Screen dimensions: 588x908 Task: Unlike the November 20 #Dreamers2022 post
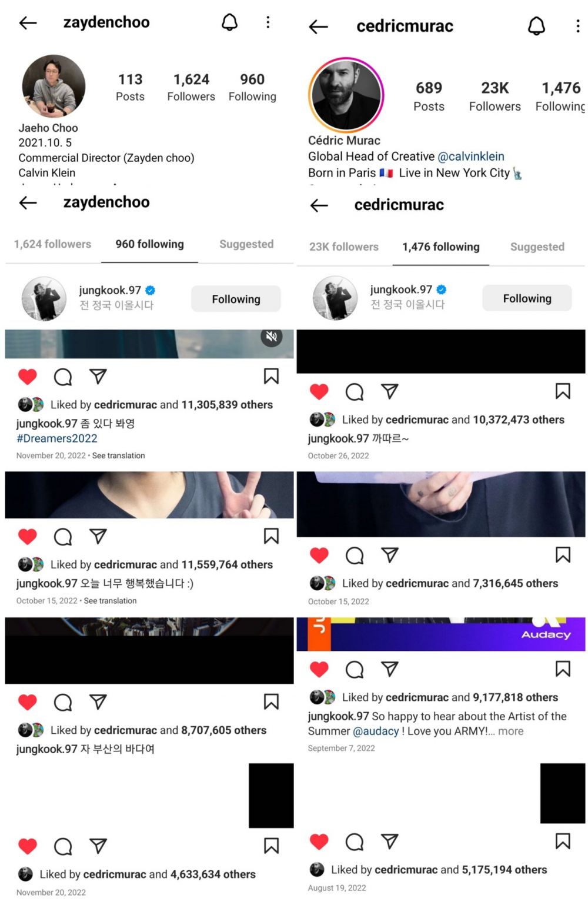28,377
